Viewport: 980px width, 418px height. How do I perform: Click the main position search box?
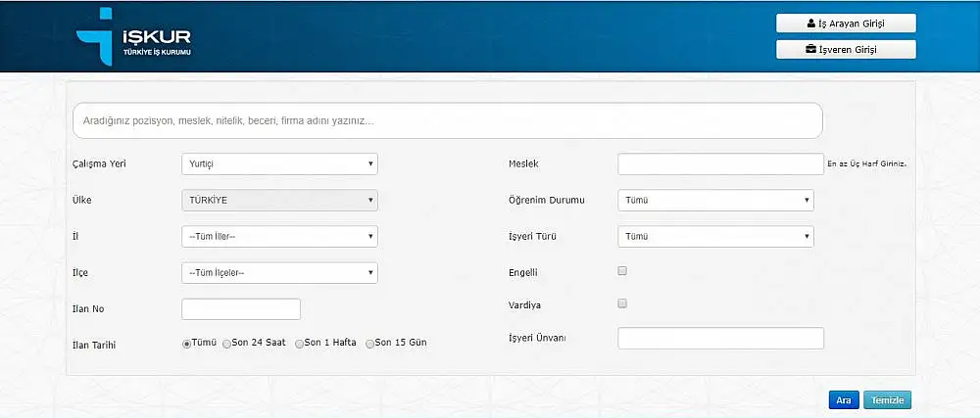tap(447, 121)
